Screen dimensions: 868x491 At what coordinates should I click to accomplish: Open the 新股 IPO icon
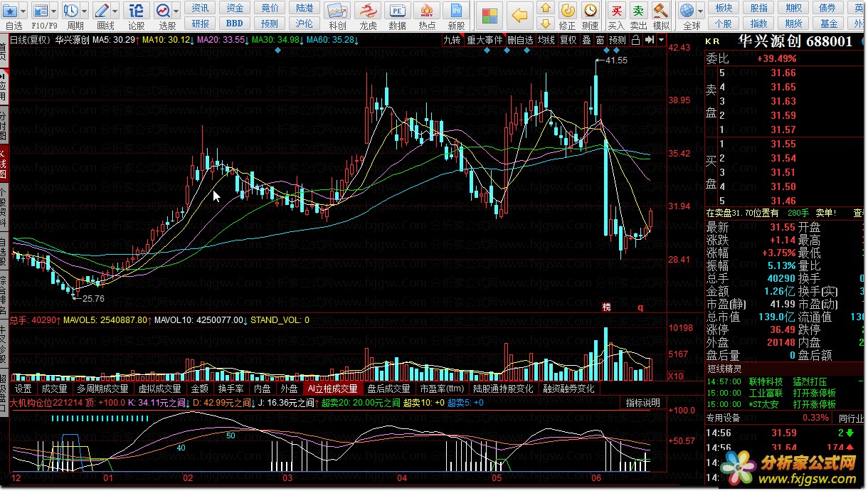(x=456, y=11)
